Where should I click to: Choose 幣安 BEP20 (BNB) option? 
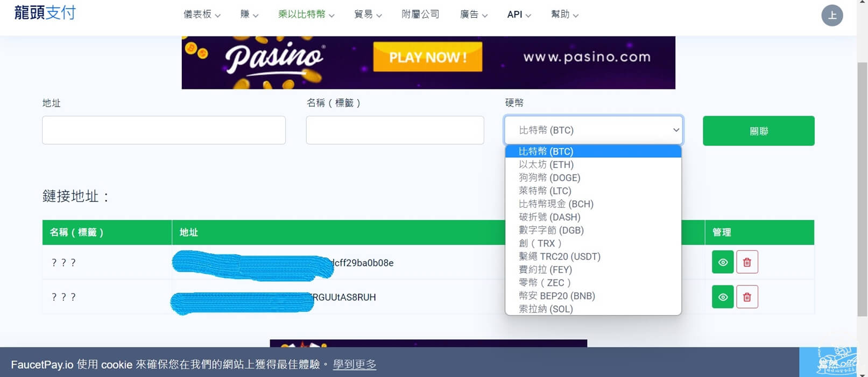[x=594, y=296]
